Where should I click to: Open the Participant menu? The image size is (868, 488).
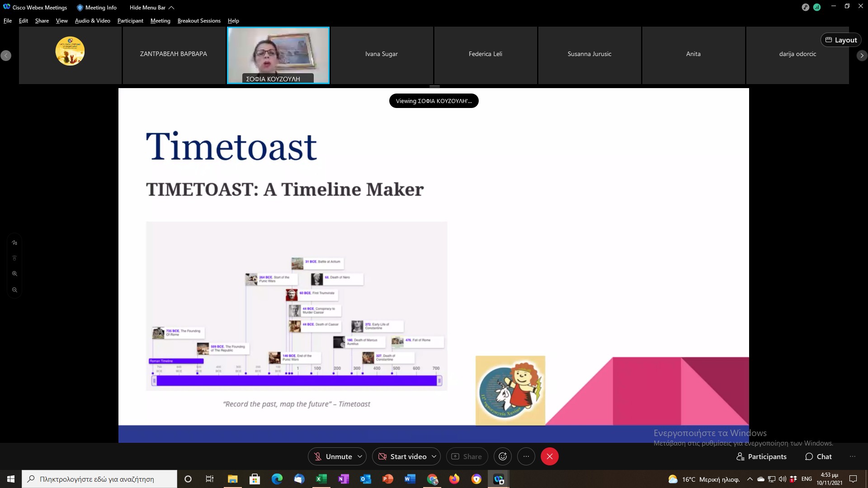[130, 21]
